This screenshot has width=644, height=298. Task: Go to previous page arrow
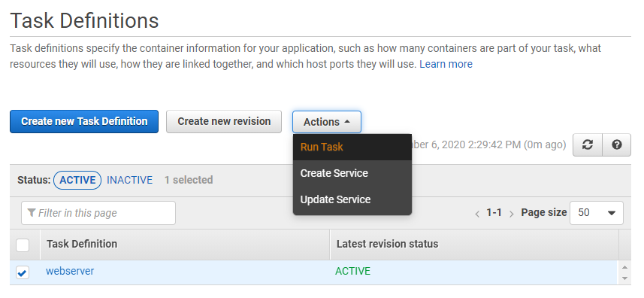point(477,214)
